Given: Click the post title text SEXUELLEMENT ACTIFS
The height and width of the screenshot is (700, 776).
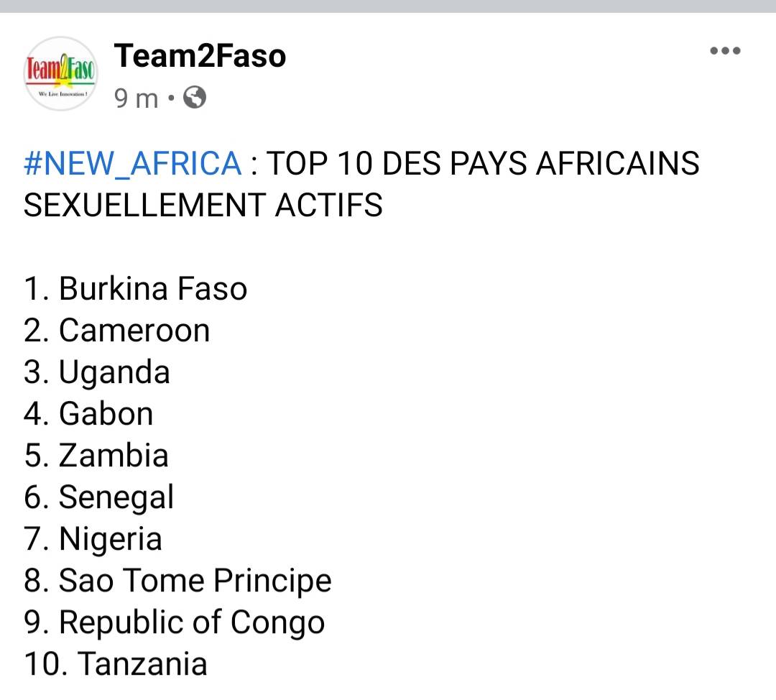Looking at the screenshot, I should click(x=203, y=205).
